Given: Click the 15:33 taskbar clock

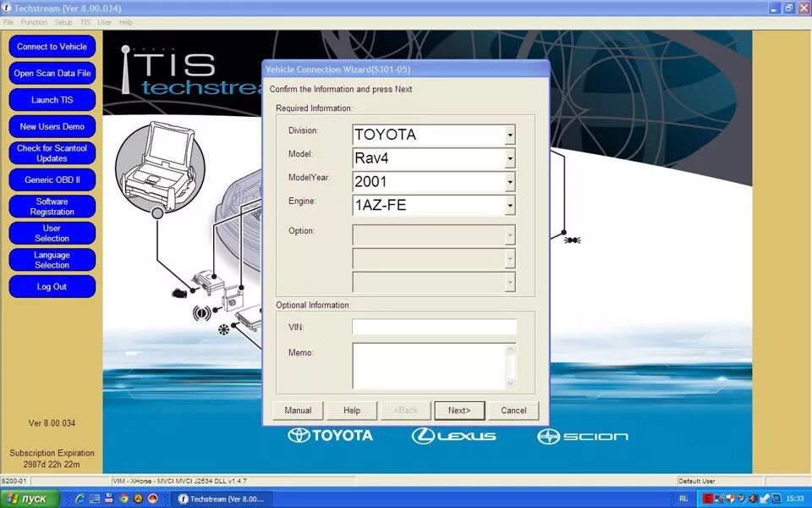Looking at the screenshot, I should pos(795,499).
